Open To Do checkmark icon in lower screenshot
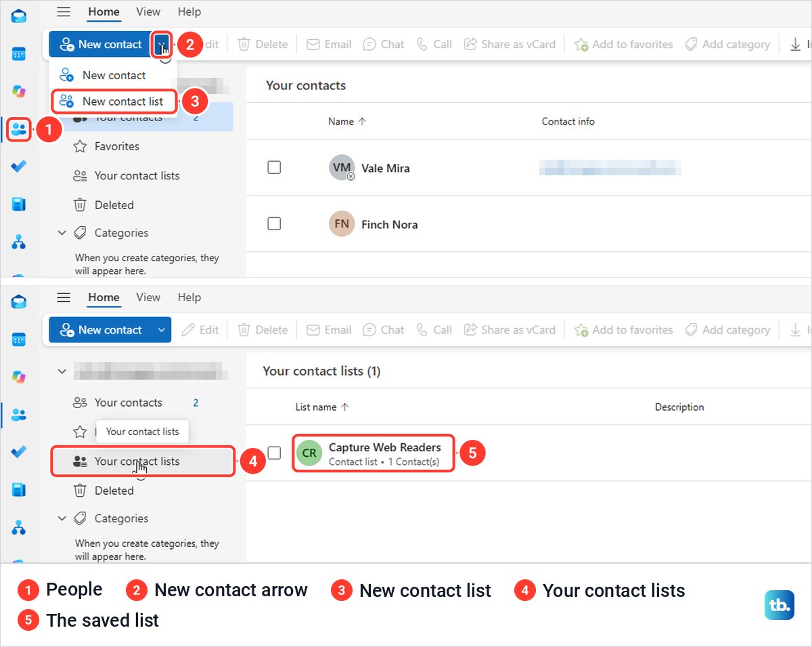The height and width of the screenshot is (647, 812). click(x=19, y=452)
